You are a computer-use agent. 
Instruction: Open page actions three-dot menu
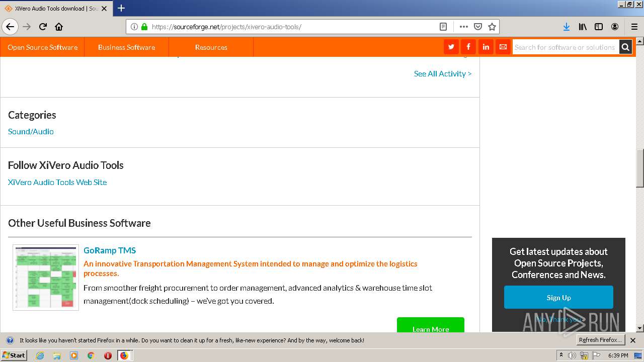click(464, 27)
